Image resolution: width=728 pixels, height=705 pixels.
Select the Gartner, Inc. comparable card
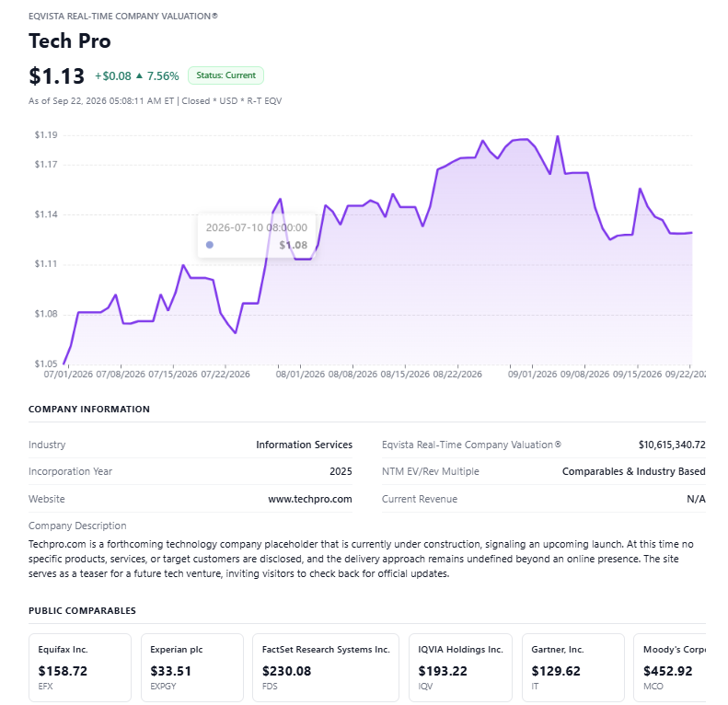tap(573, 667)
